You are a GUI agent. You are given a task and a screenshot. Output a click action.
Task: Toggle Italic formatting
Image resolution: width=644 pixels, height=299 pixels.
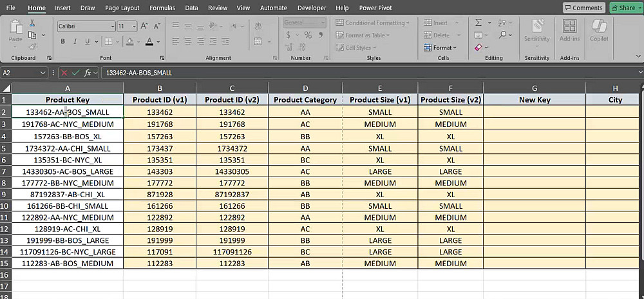[x=76, y=41]
